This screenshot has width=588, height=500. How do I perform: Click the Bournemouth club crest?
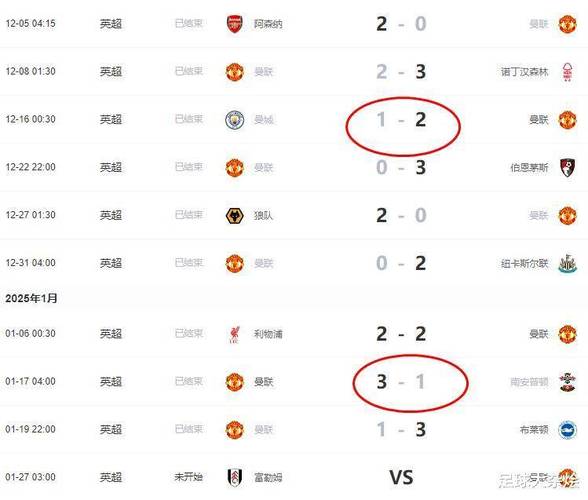click(567, 167)
